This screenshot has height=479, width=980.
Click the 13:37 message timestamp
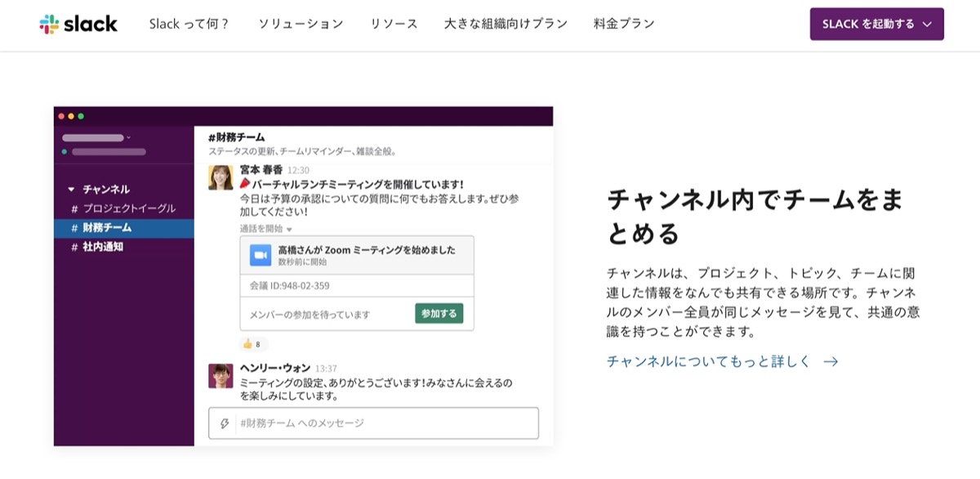[x=326, y=369]
